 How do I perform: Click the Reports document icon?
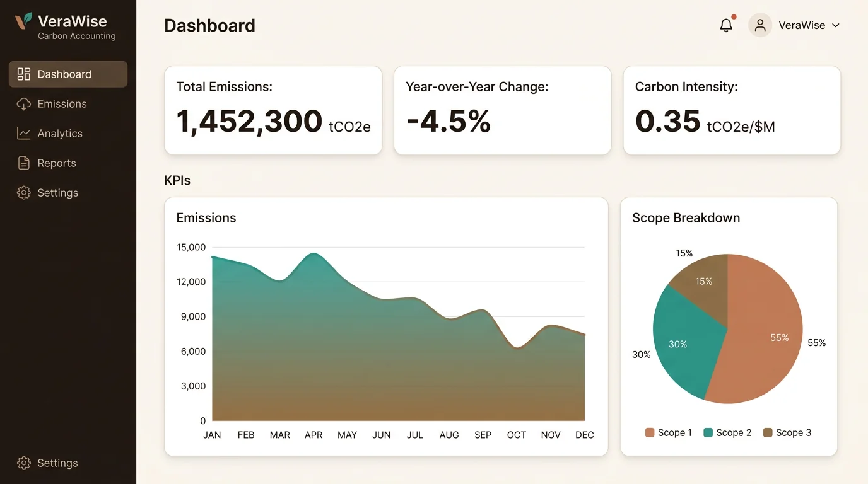[23, 163]
